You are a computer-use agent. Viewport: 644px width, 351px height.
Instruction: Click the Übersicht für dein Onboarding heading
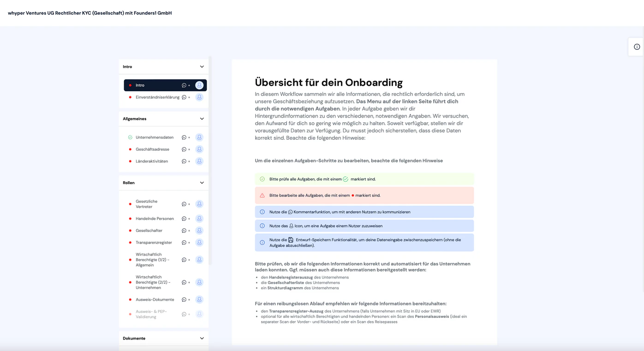click(329, 83)
